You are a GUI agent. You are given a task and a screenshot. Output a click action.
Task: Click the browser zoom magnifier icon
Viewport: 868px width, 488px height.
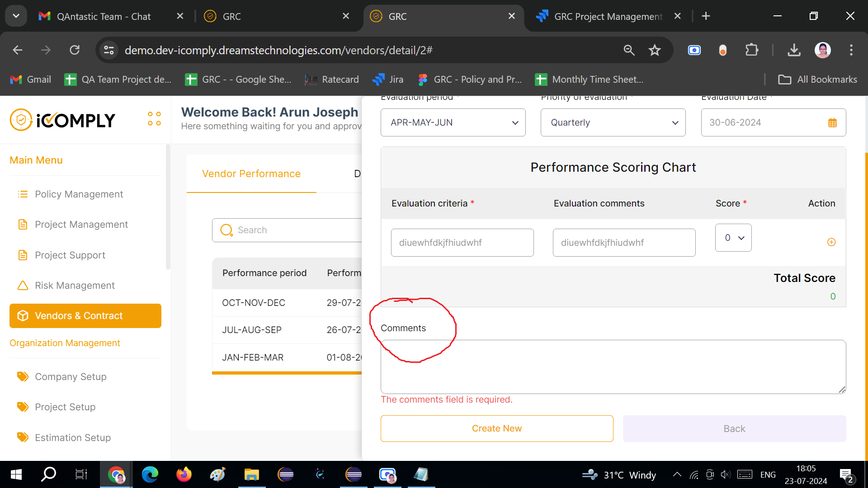click(629, 50)
